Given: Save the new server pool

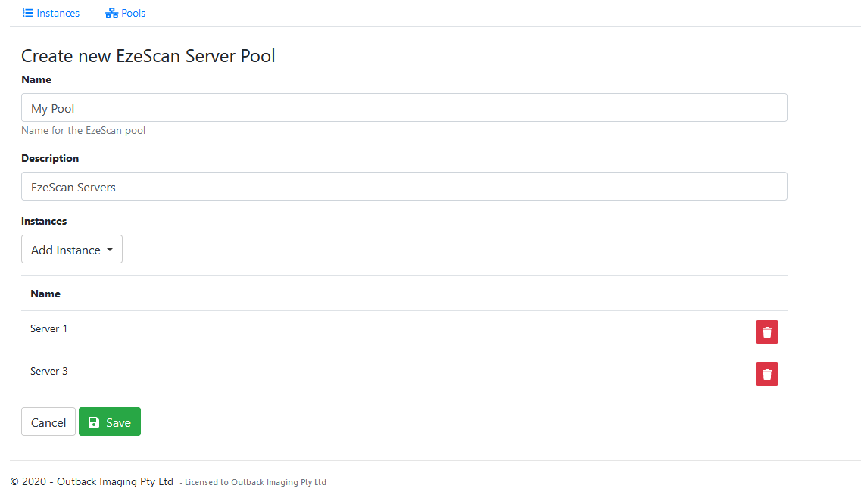Looking at the screenshot, I should (110, 422).
